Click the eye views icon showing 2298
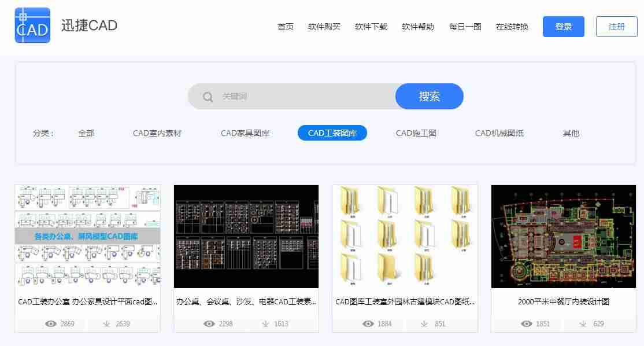Image resolution: width=644 pixels, height=346 pixels. tap(209, 324)
